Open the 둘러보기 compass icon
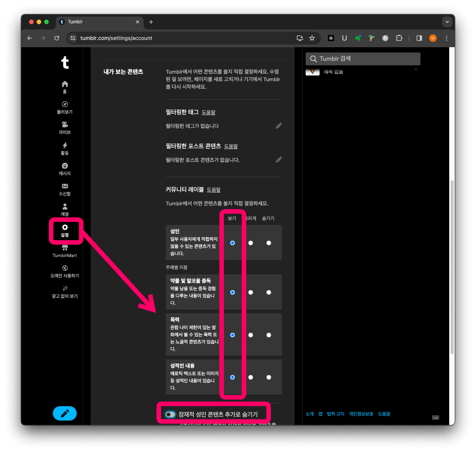This screenshot has height=453, width=476. [x=65, y=105]
